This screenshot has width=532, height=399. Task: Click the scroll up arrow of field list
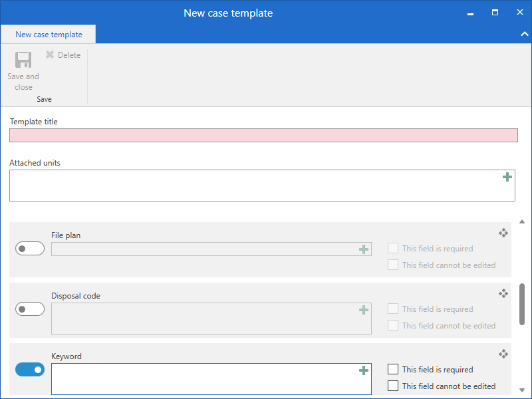point(522,221)
